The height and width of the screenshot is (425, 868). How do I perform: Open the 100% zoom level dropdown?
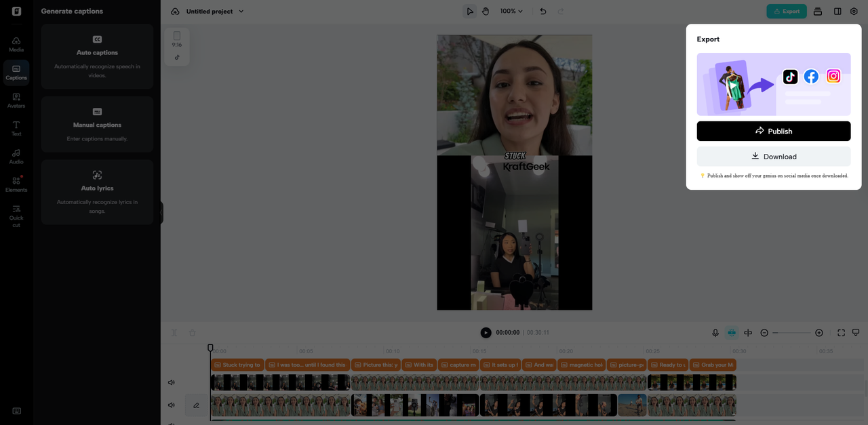511,11
